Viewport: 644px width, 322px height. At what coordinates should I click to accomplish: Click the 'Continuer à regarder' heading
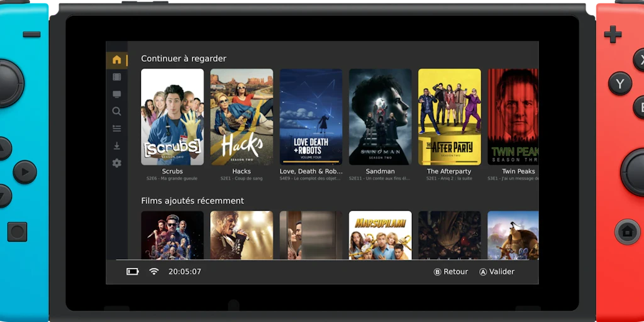[184, 58]
